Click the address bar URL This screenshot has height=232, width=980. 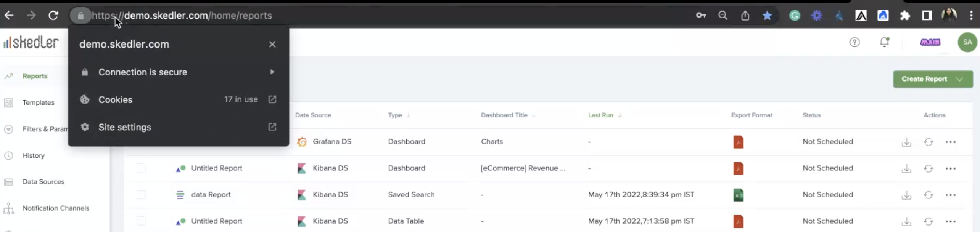(x=182, y=16)
